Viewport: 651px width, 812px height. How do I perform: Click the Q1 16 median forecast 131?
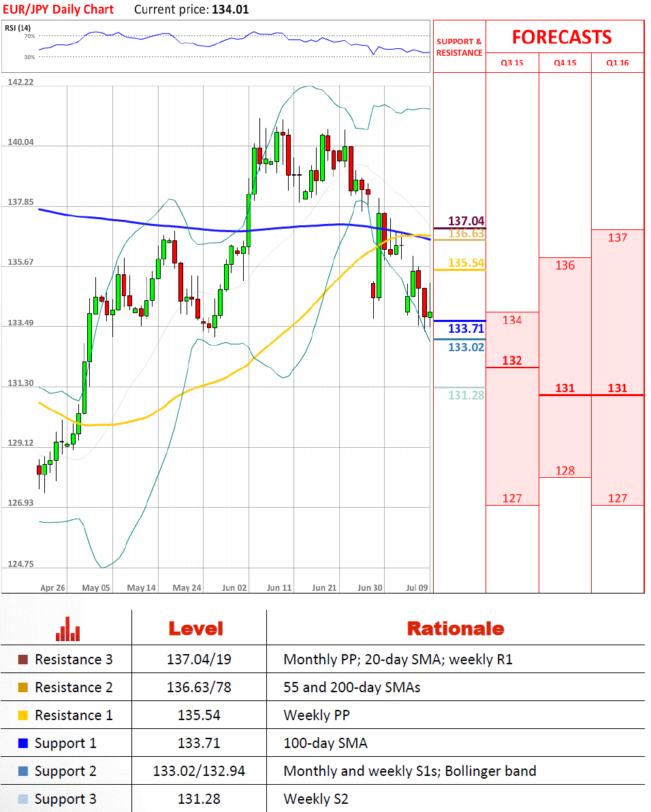point(618,388)
